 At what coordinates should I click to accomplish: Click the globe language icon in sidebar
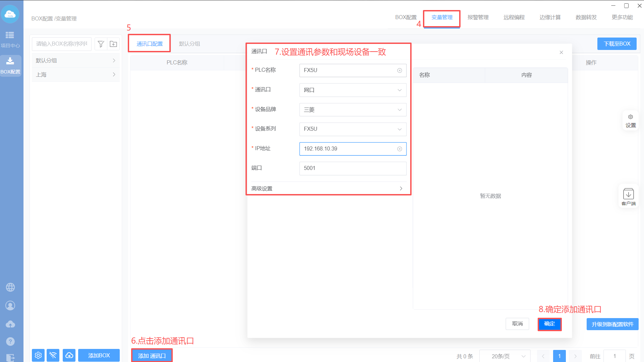pos(10,287)
